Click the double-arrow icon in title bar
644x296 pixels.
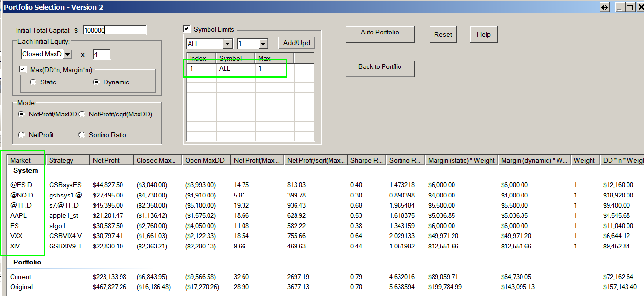605,7
